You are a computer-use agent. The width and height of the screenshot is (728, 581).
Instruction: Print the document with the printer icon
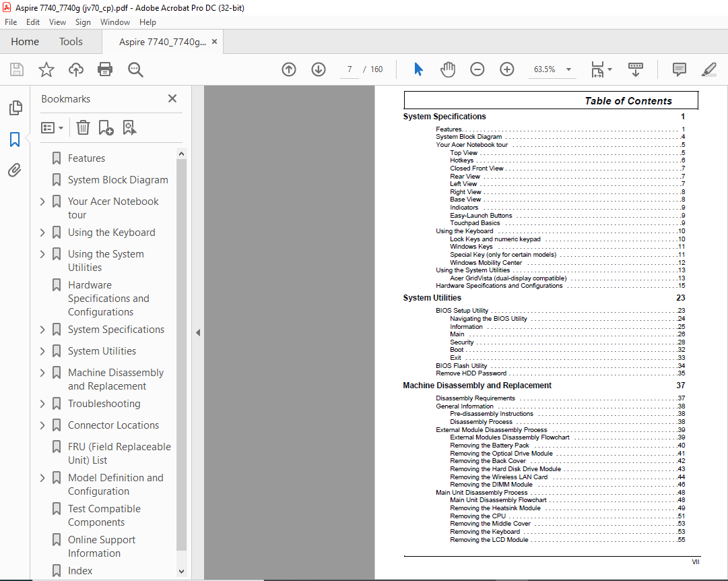tap(105, 69)
